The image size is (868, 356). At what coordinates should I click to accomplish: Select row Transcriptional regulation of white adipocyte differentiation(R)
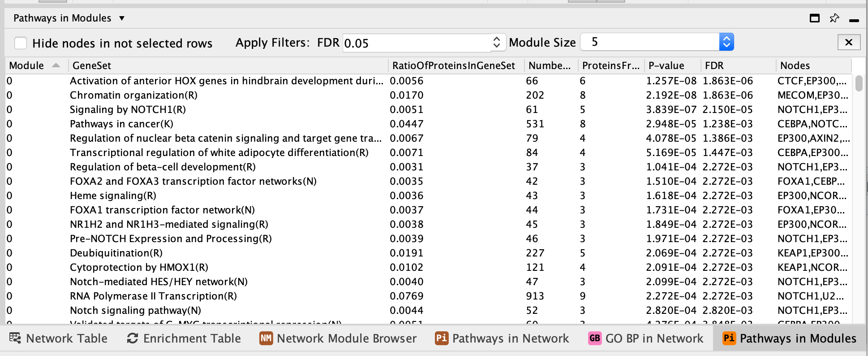(x=428, y=152)
